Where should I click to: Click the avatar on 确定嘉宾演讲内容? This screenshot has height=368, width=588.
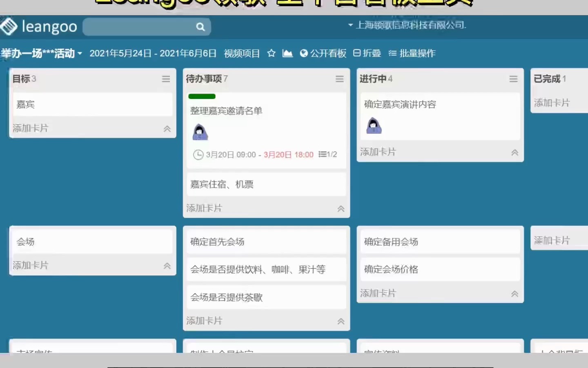pos(374,126)
